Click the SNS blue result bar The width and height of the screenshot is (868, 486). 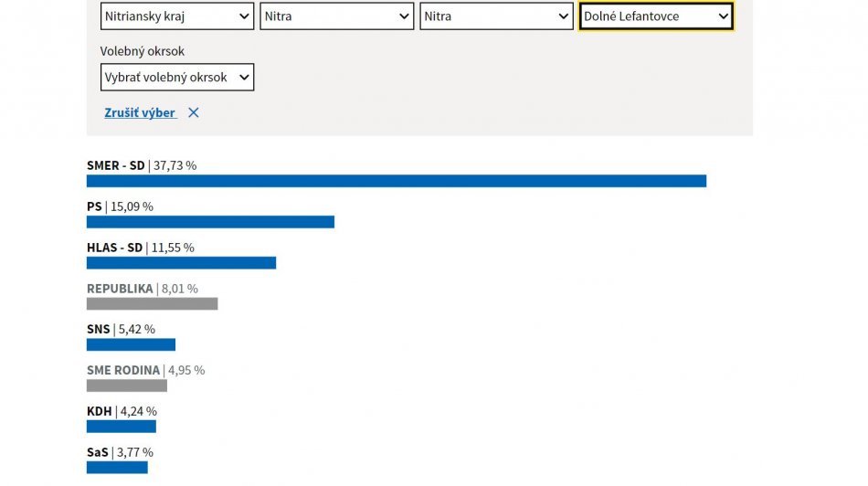[x=131, y=345]
